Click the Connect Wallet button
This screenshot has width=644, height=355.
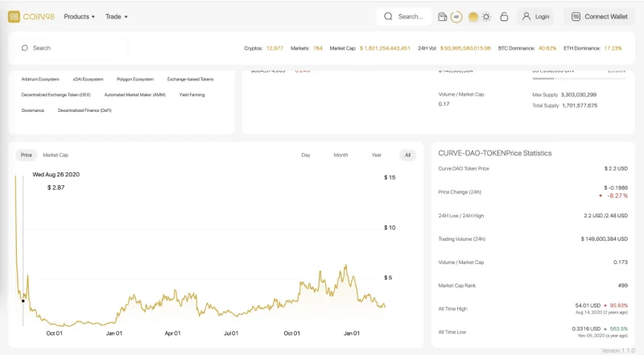pyautogui.click(x=599, y=17)
